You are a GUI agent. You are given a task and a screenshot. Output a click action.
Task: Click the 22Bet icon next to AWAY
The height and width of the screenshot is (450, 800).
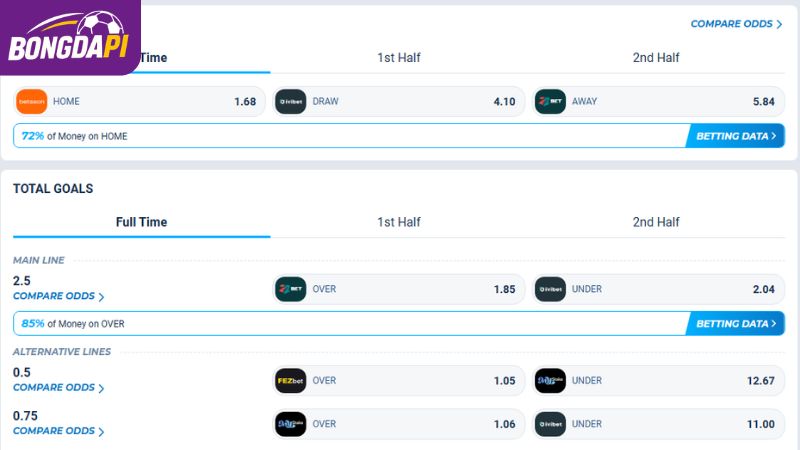point(550,102)
